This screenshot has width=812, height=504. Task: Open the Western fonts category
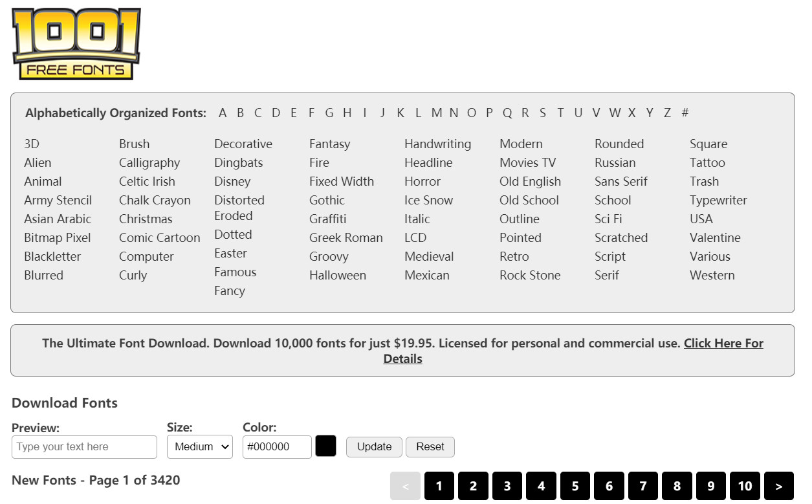(712, 275)
